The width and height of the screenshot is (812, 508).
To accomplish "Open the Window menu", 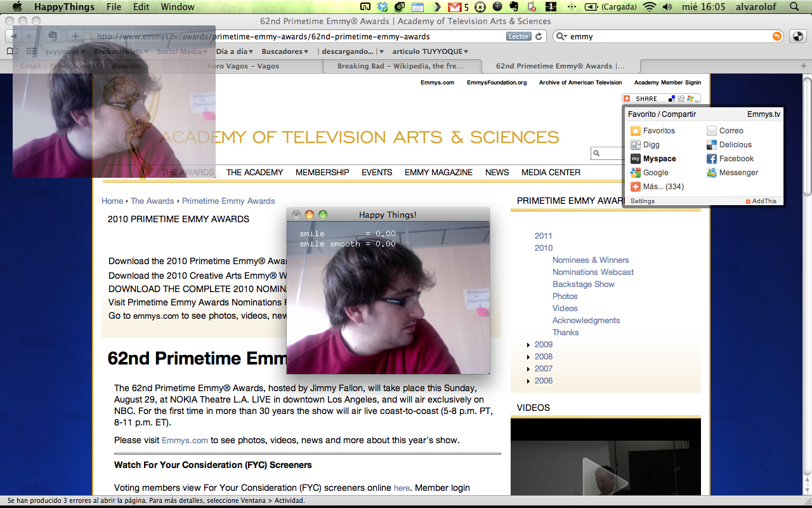I will [178, 7].
